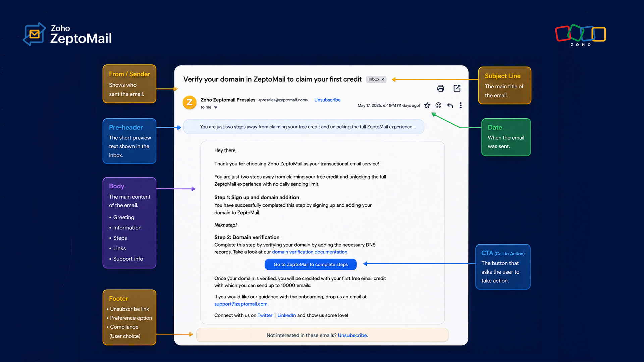Click 'Not interested in these emails?' text

[302, 335]
